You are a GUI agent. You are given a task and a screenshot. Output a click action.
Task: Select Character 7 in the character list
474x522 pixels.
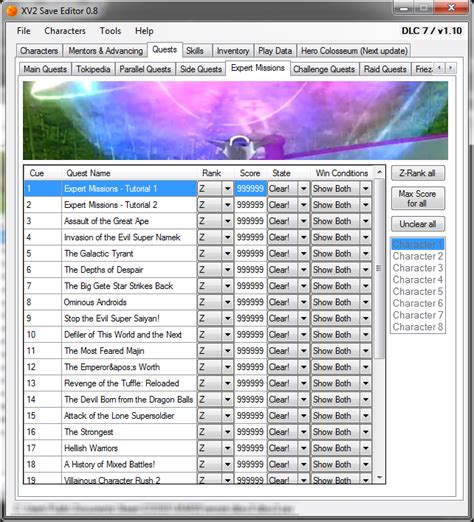pyautogui.click(x=417, y=315)
